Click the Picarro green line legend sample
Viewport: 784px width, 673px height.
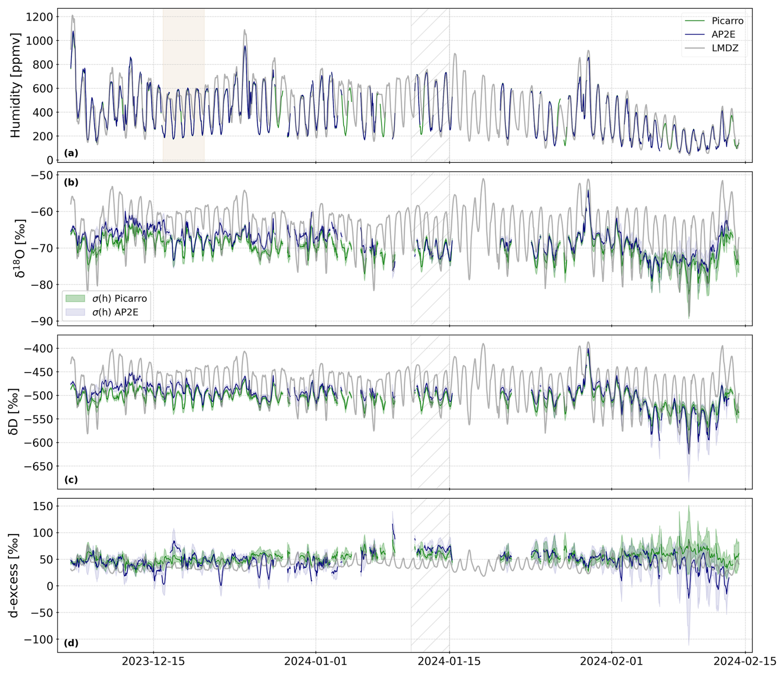(x=694, y=21)
